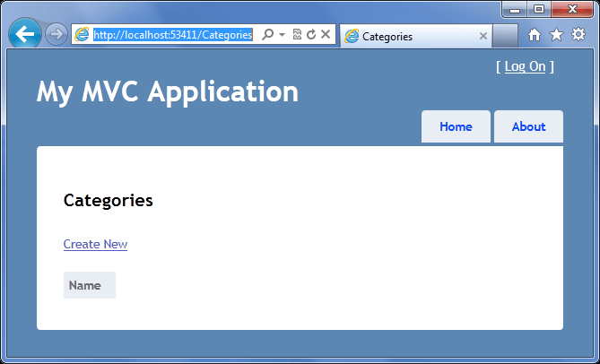Click the Name column header

click(90, 285)
